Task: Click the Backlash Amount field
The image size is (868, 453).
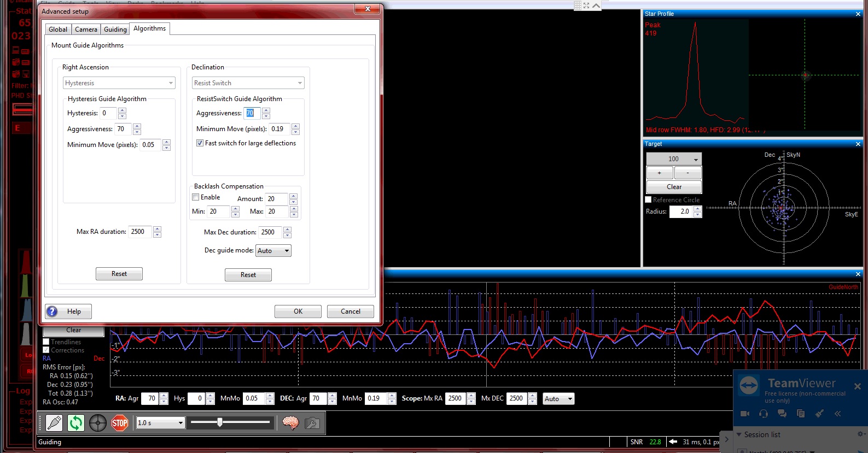Action: tap(277, 199)
